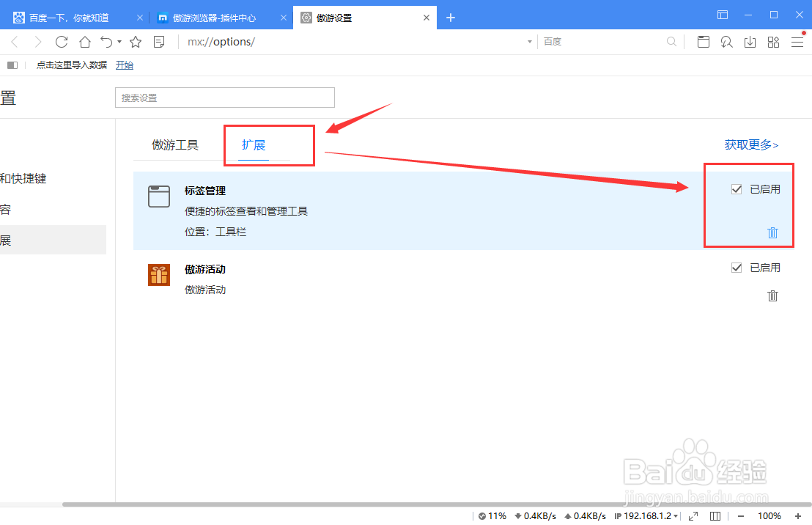Select the highlighted 展 sidebar item
812x525 pixels.
53,240
